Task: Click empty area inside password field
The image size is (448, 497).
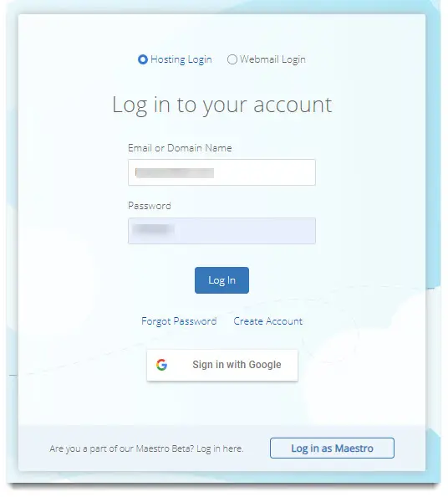Action: click(245, 231)
